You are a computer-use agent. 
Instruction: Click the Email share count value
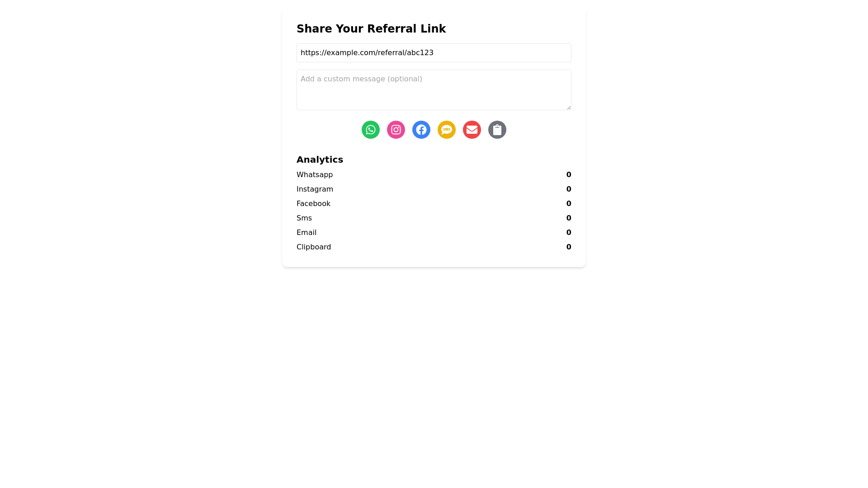[569, 233]
